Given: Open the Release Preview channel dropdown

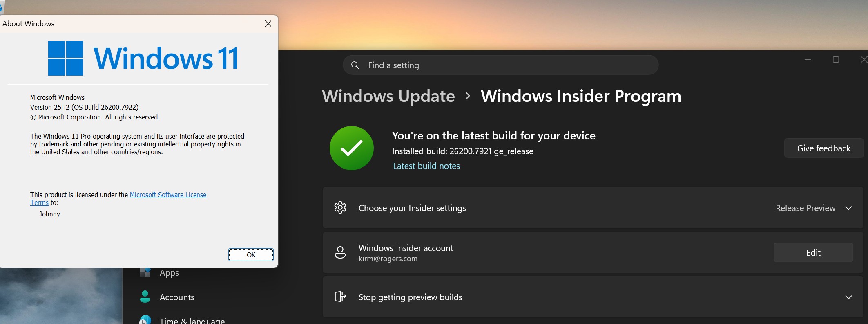Looking at the screenshot, I should (x=814, y=208).
